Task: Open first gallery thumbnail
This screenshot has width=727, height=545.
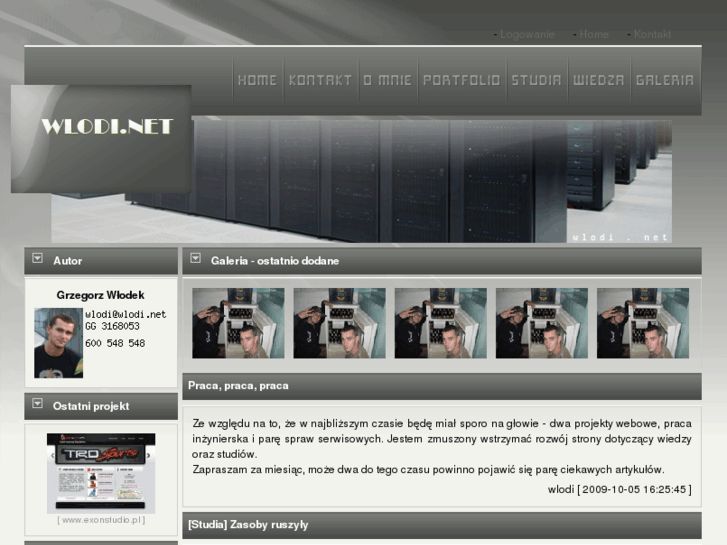Action: click(x=238, y=323)
